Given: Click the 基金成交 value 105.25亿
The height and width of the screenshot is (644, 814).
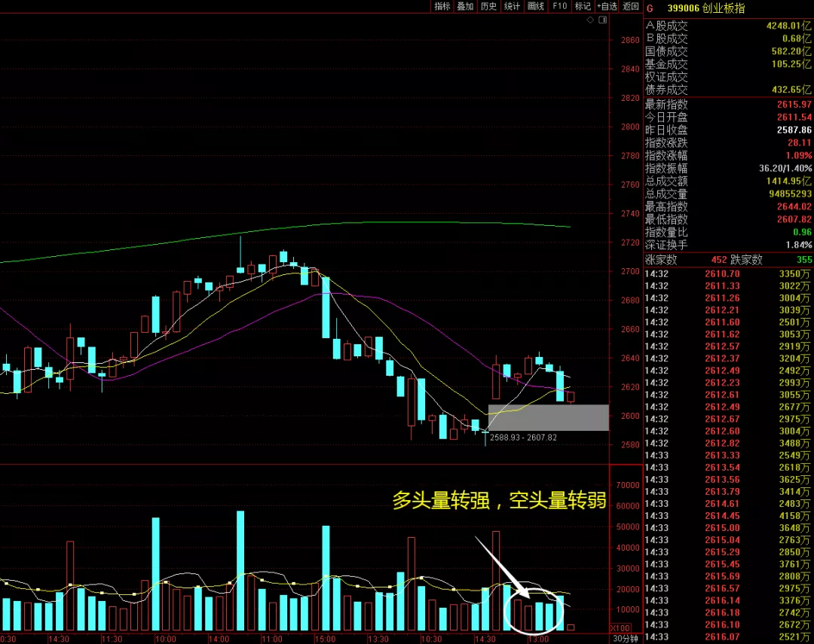Looking at the screenshot, I should click(x=791, y=64).
